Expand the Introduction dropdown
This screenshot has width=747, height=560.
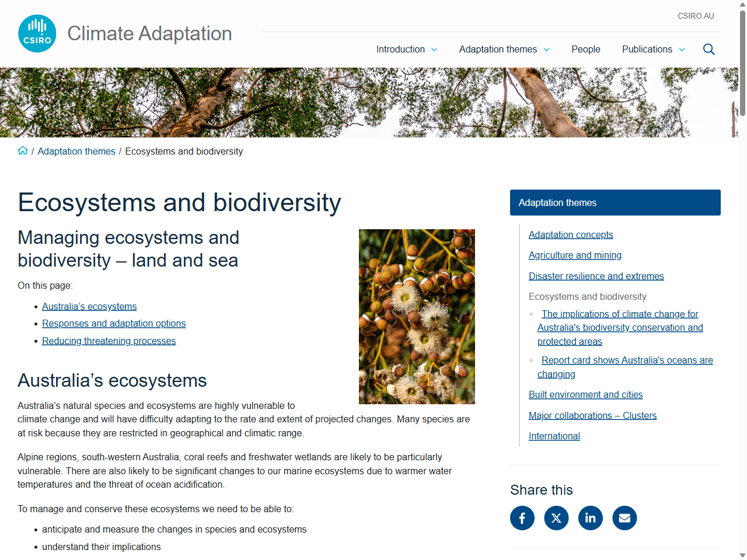click(x=407, y=50)
